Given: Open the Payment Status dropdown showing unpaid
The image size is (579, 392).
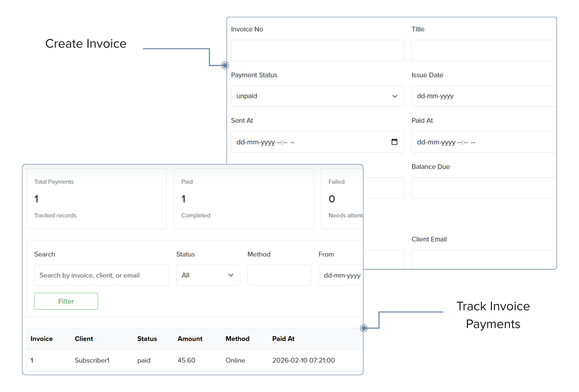Looking at the screenshot, I should point(317,96).
